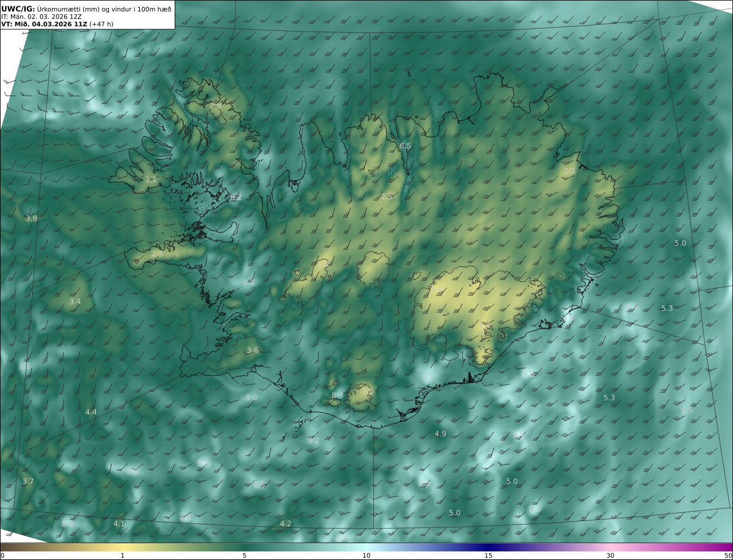Click the colorbar tick label "50"

[728, 555]
